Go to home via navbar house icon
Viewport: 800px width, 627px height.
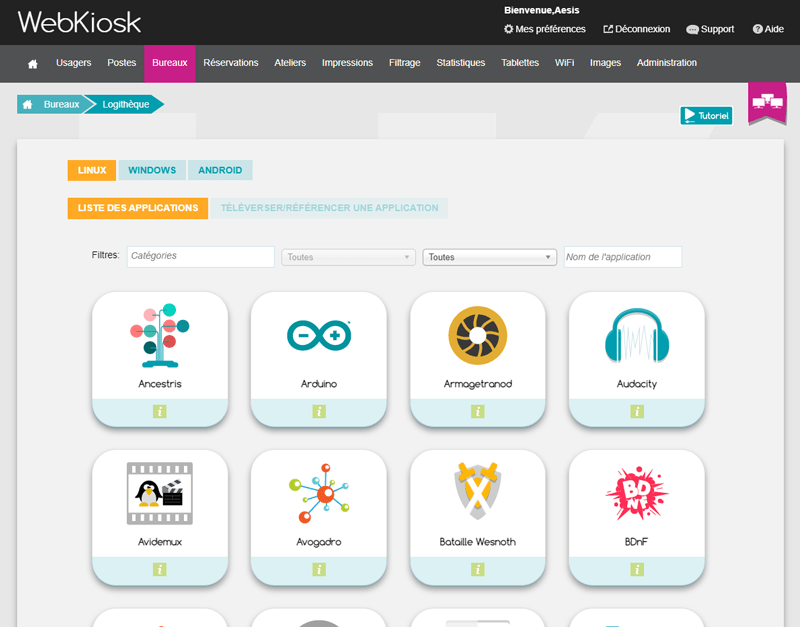pos(33,64)
